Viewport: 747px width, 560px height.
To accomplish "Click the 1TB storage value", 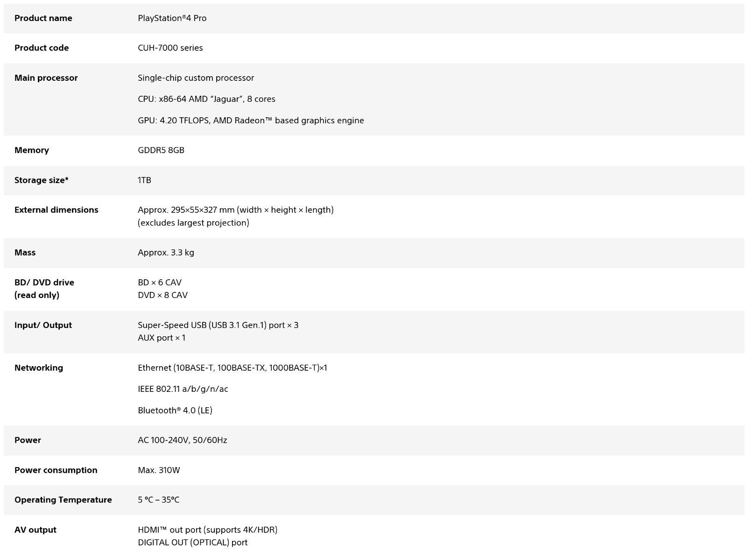I will 144,180.
